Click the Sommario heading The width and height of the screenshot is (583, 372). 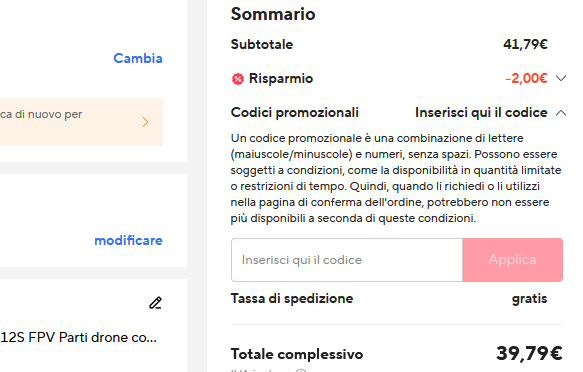[x=273, y=14]
